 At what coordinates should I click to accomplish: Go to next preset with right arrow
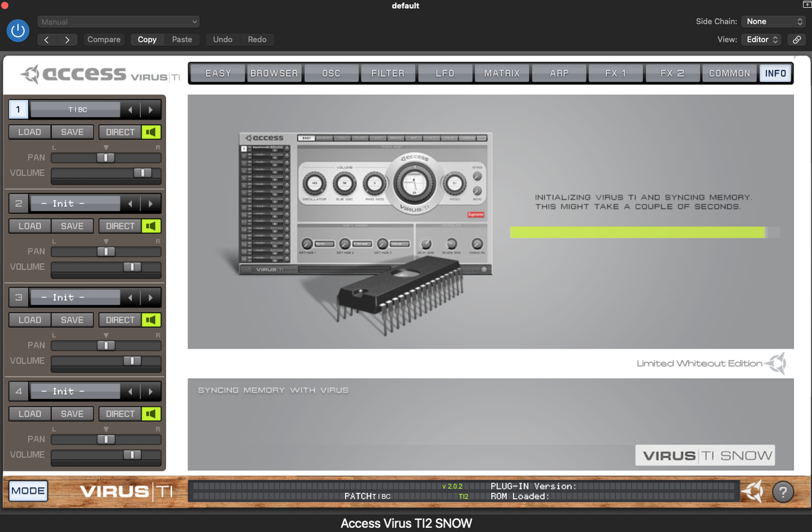[67, 40]
